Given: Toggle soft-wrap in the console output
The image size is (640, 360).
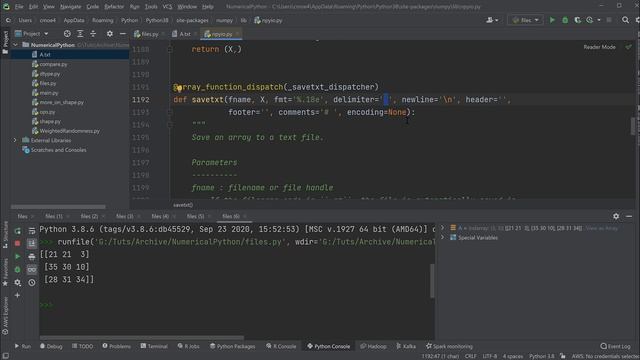Looking at the screenshot, I should [32, 231].
